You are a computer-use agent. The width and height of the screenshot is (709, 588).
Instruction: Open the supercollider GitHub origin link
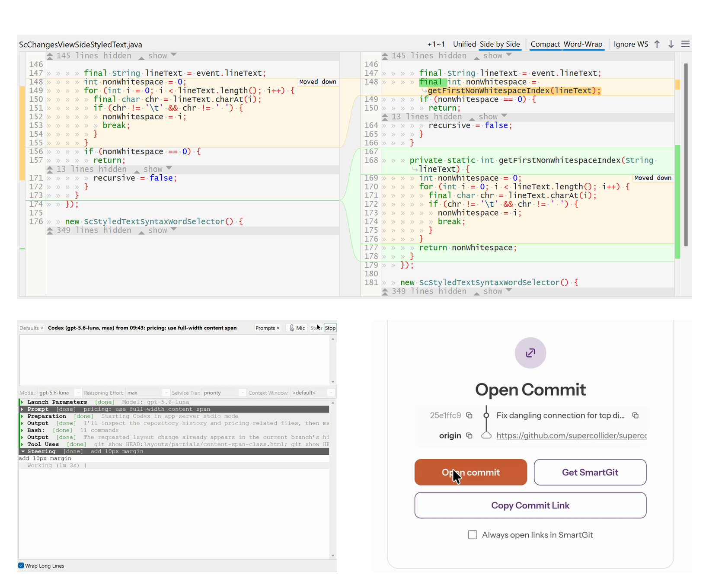(571, 435)
